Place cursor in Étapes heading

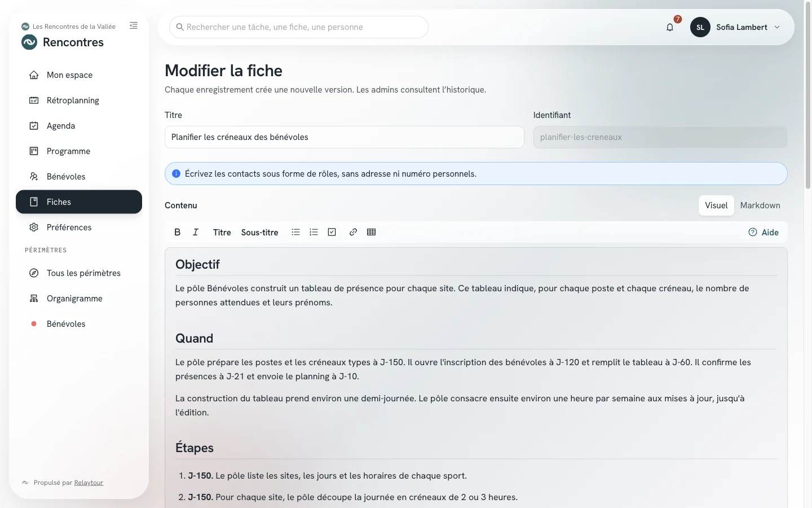pyautogui.click(x=195, y=448)
